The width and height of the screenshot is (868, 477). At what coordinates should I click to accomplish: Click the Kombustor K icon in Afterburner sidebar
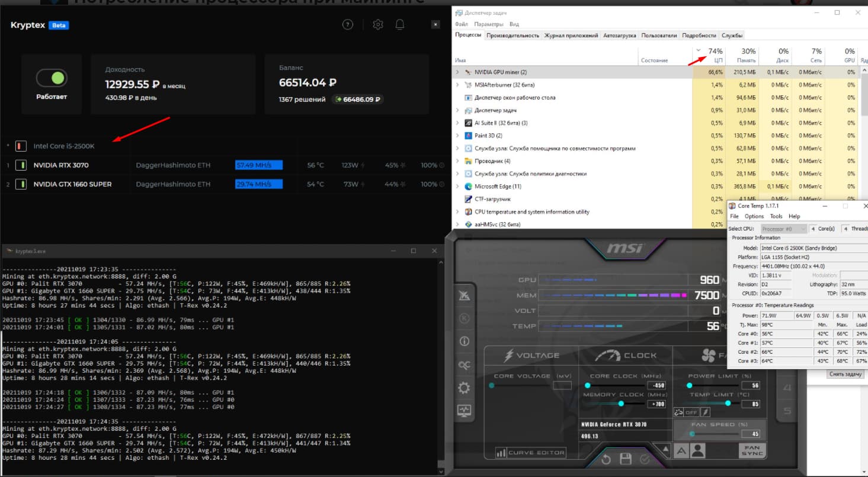pyautogui.click(x=464, y=318)
